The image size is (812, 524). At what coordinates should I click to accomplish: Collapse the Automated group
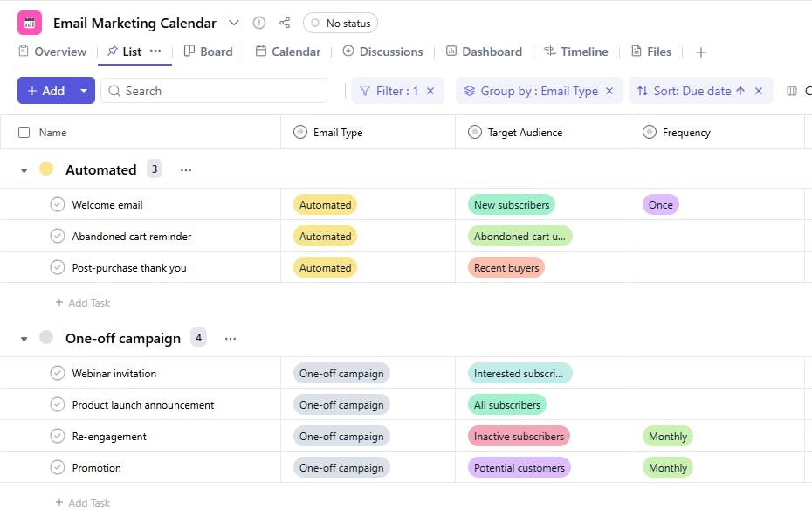tap(24, 170)
